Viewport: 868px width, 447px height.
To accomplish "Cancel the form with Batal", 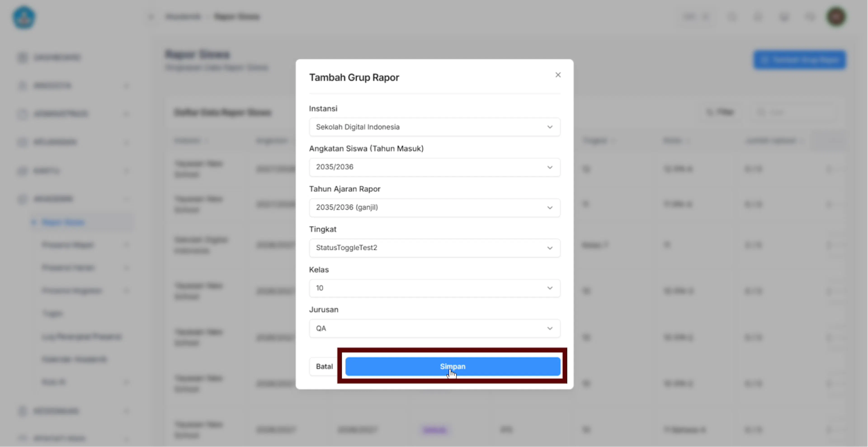I will click(324, 366).
